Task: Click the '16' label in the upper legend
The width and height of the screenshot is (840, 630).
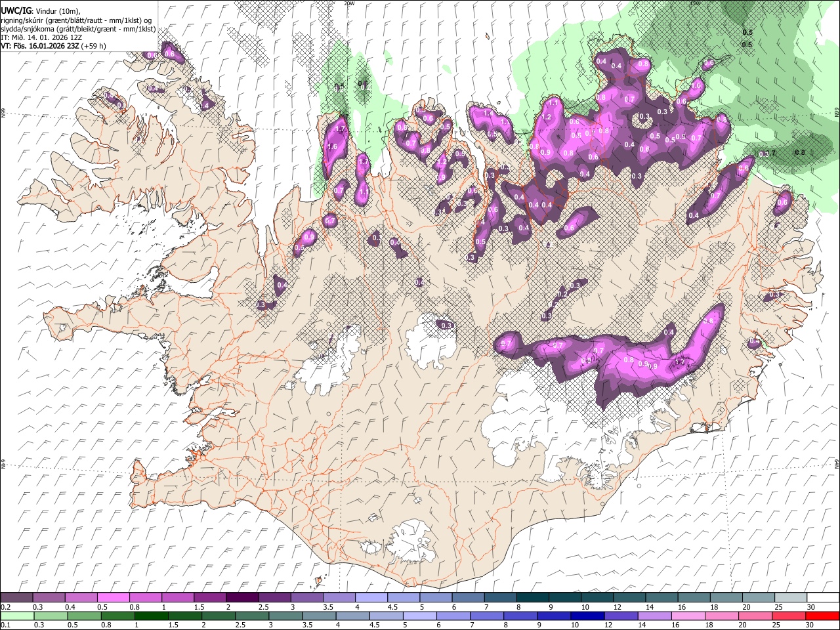Action: 682,607
